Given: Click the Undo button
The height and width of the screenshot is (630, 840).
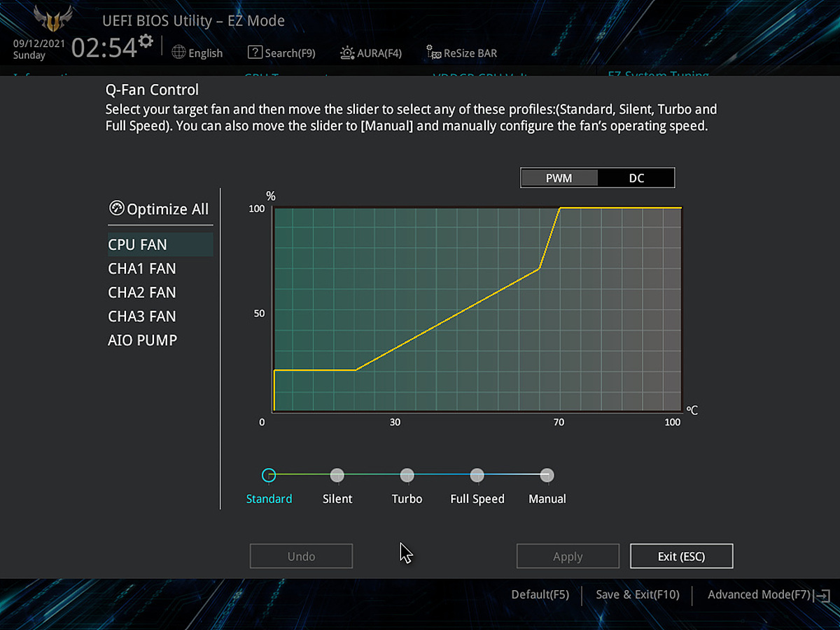Looking at the screenshot, I should click(302, 556).
